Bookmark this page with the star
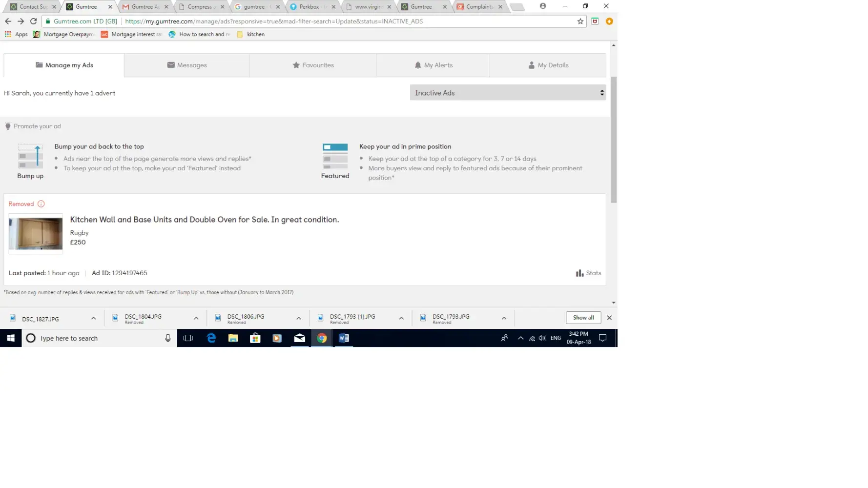Viewport: 868px width, 488px height. click(580, 21)
